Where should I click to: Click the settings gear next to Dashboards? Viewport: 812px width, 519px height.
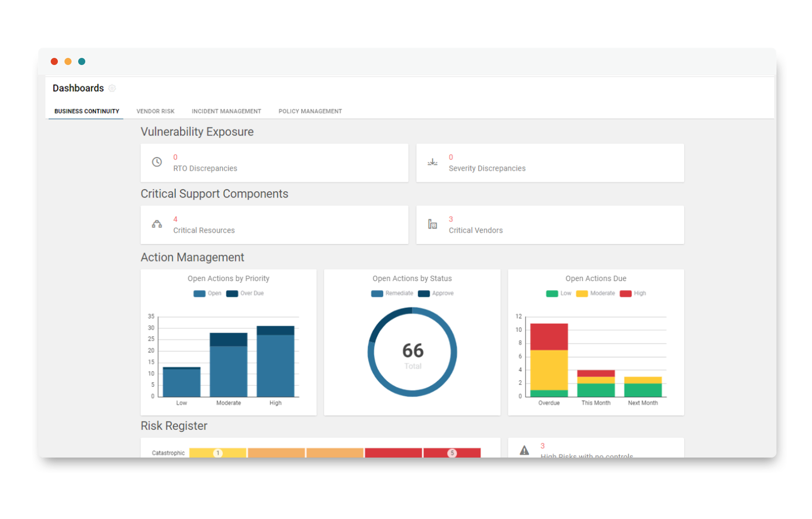click(x=112, y=88)
